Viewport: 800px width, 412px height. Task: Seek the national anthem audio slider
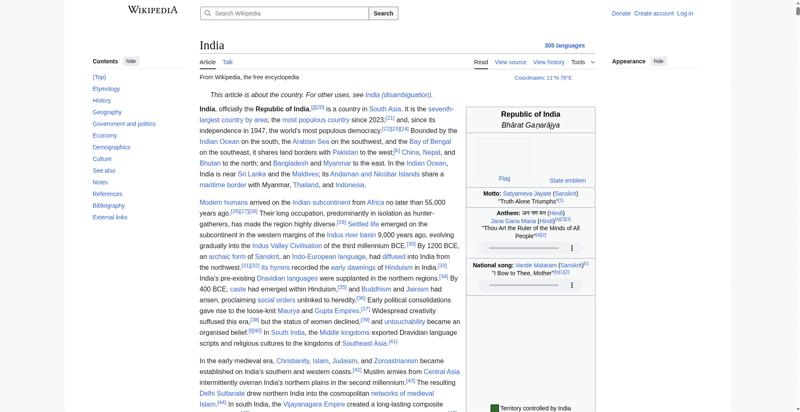[523, 248]
